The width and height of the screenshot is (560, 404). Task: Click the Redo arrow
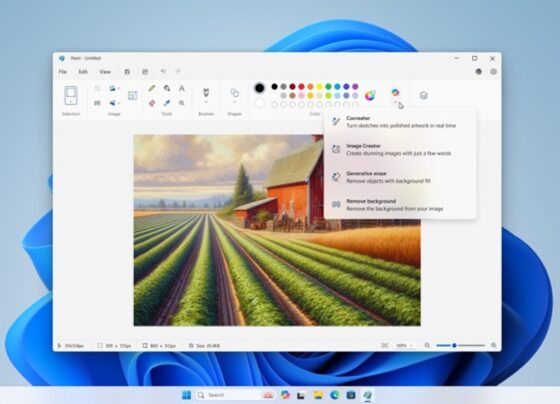(x=178, y=71)
